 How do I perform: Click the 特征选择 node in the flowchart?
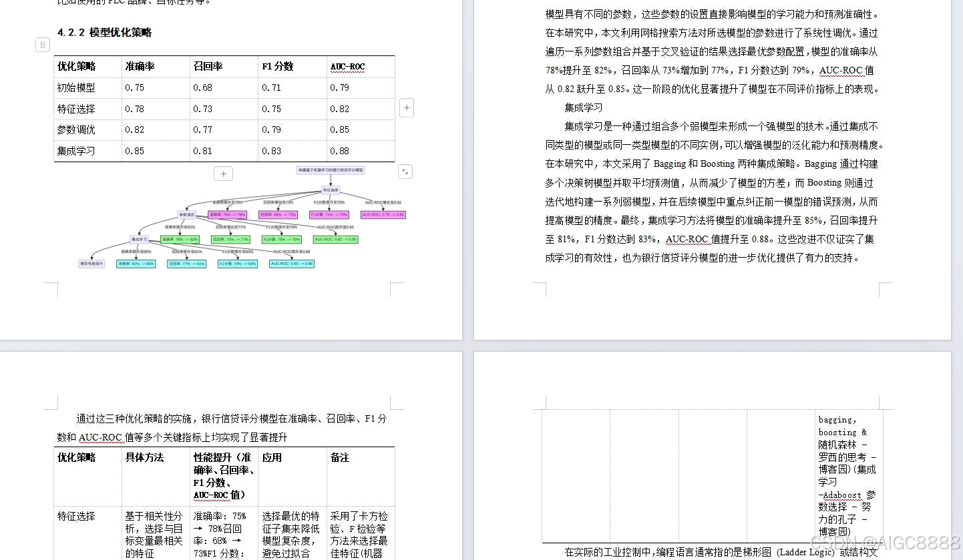pyautogui.click(x=331, y=190)
